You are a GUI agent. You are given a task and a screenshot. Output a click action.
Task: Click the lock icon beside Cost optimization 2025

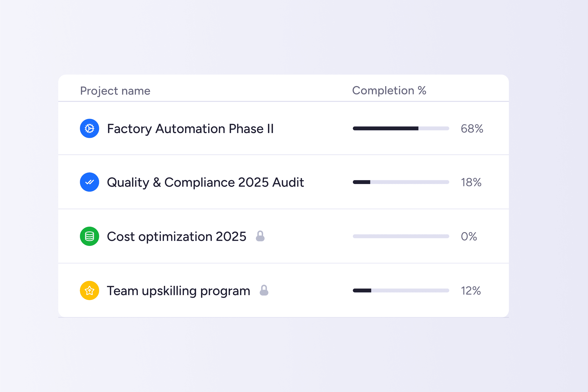coord(260,236)
